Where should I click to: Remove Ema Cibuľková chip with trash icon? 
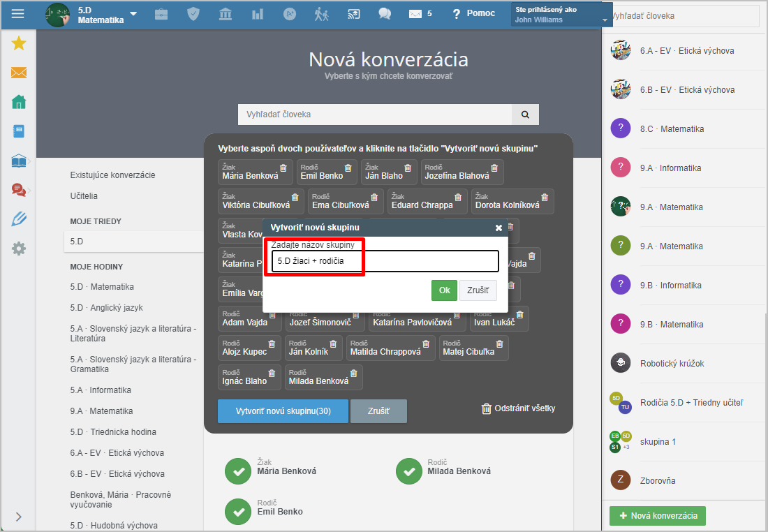click(x=374, y=198)
